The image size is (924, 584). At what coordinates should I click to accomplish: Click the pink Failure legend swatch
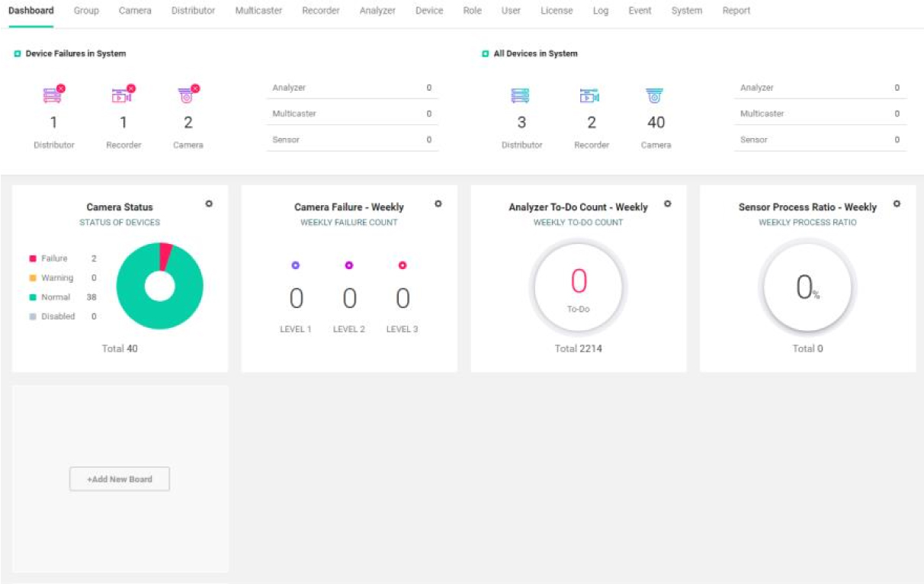[33, 258]
